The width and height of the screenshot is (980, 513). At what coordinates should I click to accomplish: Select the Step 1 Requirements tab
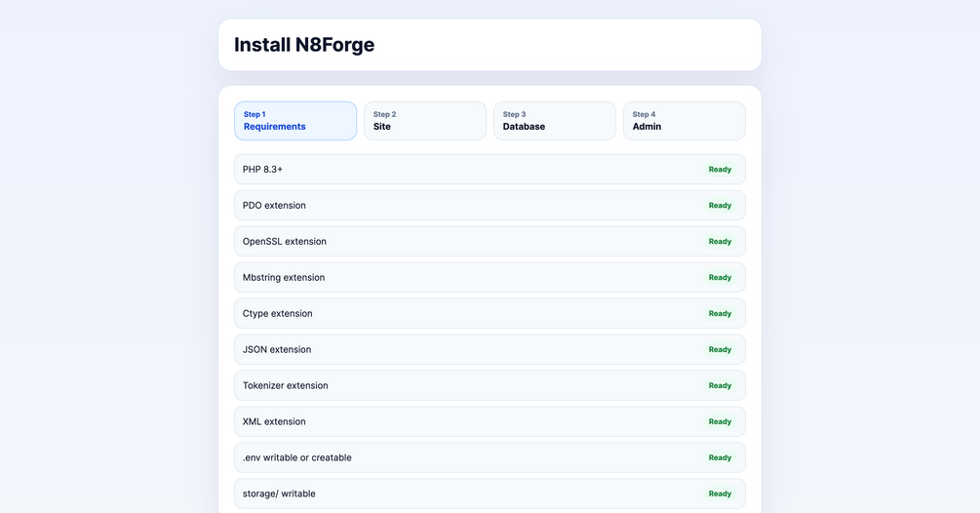pyautogui.click(x=295, y=121)
